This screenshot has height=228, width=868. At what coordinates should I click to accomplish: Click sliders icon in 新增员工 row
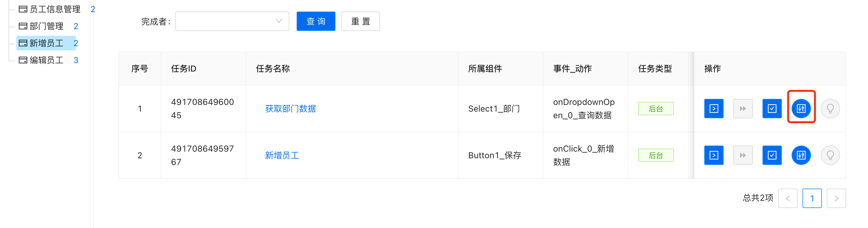pyautogui.click(x=801, y=155)
